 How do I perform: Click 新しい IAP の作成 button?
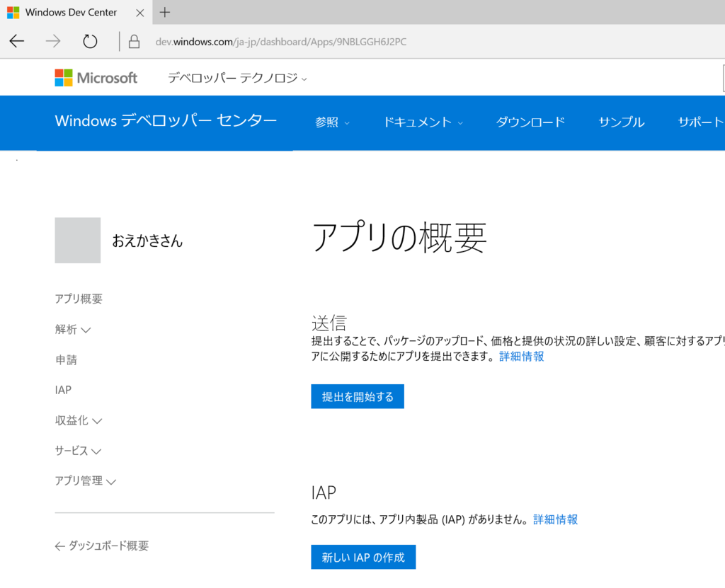[x=363, y=557]
